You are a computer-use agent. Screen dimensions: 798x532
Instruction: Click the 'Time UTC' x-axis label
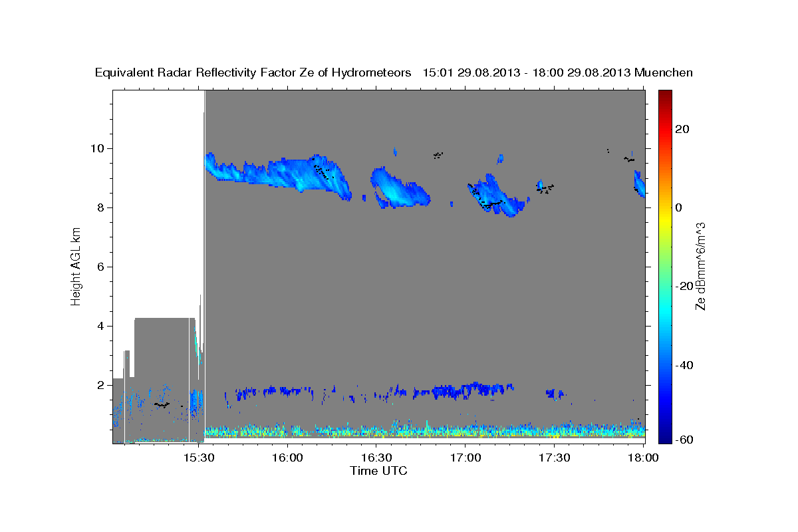click(x=378, y=471)
